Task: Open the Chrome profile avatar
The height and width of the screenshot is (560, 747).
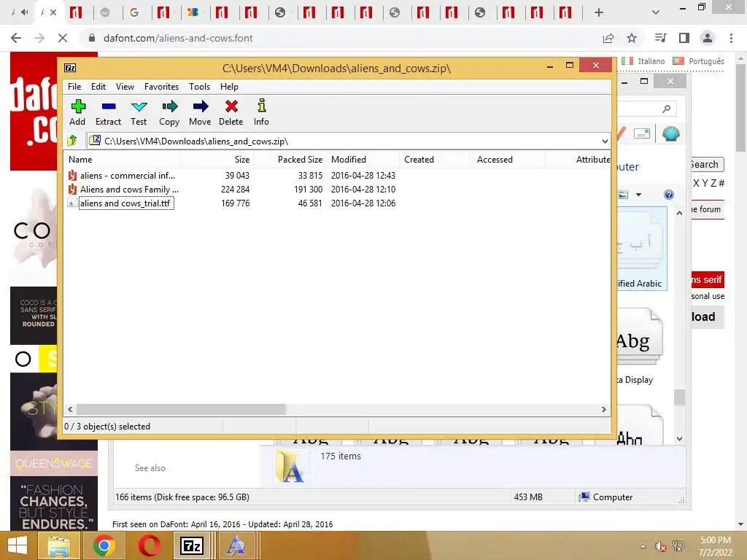Action: pyautogui.click(x=708, y=38)
